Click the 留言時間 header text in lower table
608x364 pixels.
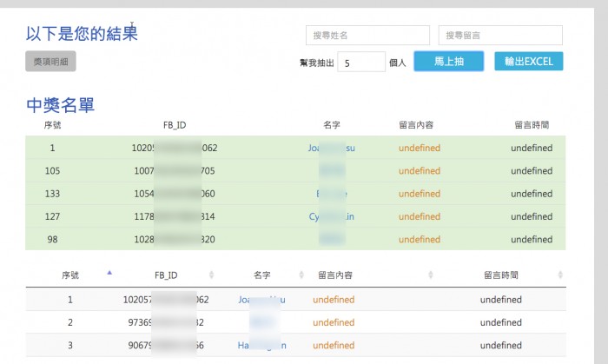tap(500, 275)
